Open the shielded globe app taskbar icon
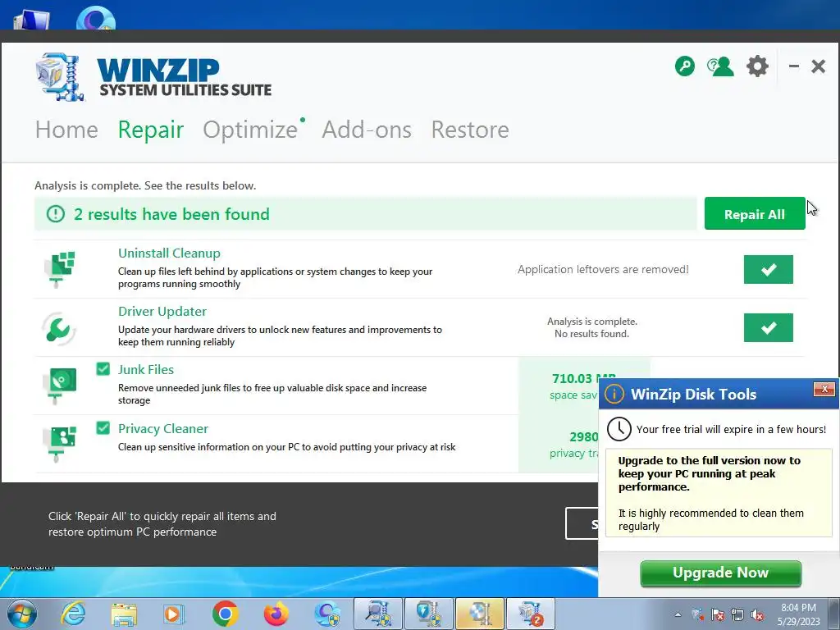The width and height of the screenshot is (840, 630). tap(327, 614)
